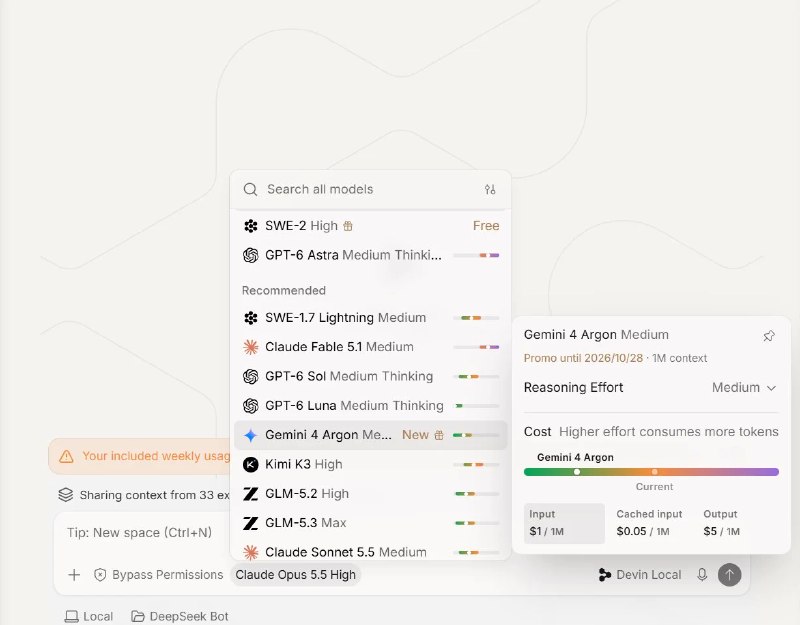Click the weekly usage warning banner

[139, 456]
